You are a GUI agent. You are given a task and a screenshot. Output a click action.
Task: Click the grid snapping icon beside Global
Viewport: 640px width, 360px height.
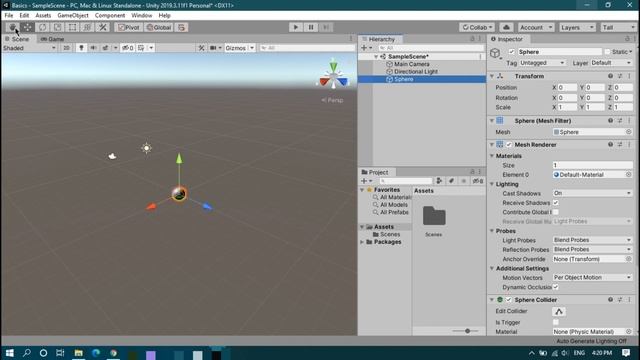click(182, 27)
